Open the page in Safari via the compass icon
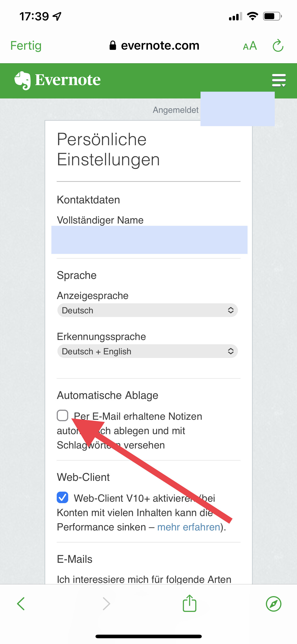Image resolution: width=297 pixels, height=644 pixels. click(x=274, y=604)
